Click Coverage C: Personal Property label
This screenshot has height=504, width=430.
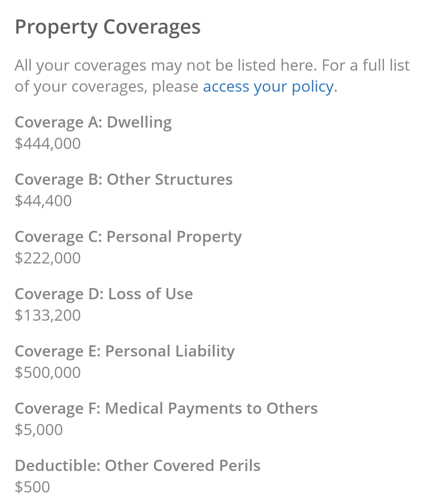128,237
